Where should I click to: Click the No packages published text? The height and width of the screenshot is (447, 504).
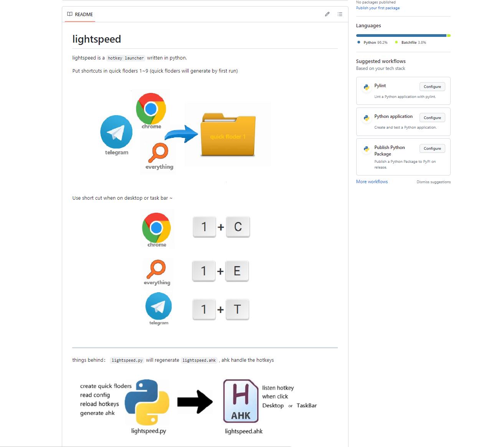tap(376, 2)
